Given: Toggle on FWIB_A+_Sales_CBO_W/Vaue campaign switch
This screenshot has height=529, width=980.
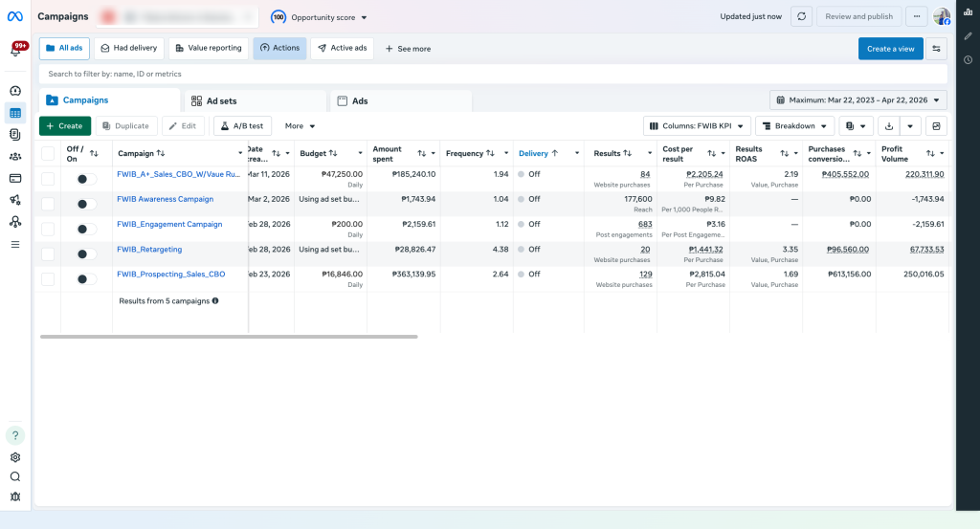Looking at the screenshot, I should [86, 179].
